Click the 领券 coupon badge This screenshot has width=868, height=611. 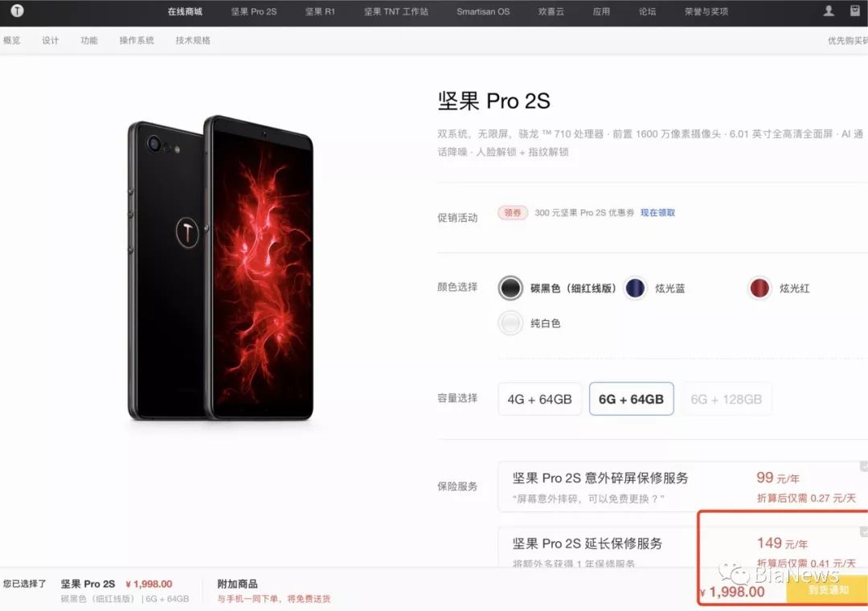pos(513,213)
